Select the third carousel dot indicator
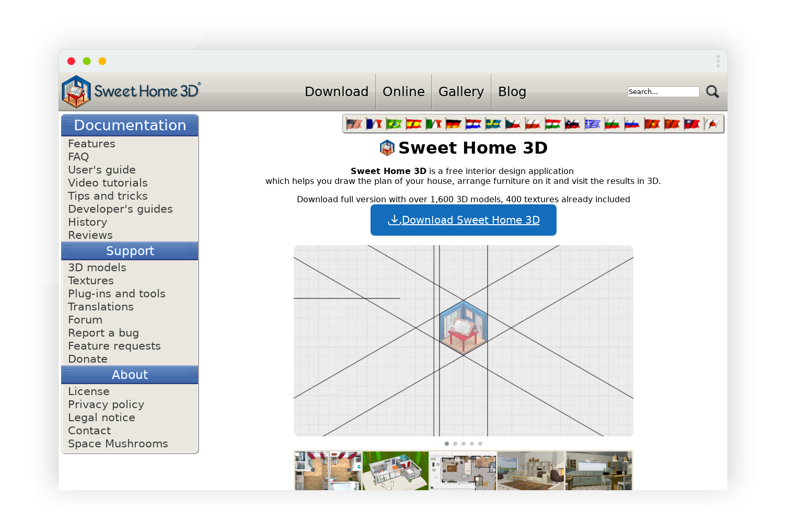 [x=464, y=444]
